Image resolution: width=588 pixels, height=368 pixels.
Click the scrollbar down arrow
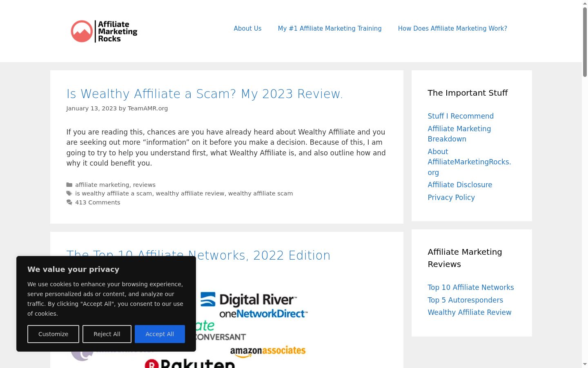coord(585,364)
